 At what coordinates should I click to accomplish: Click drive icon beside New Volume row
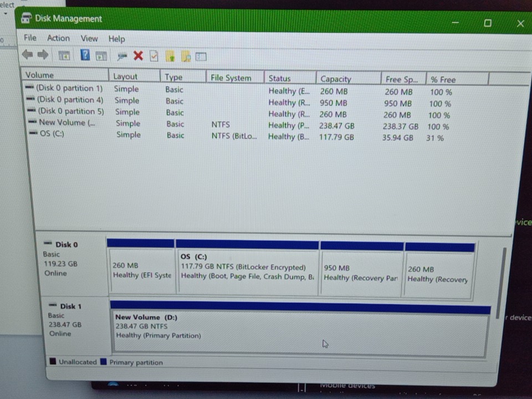(x=33, y=121)
